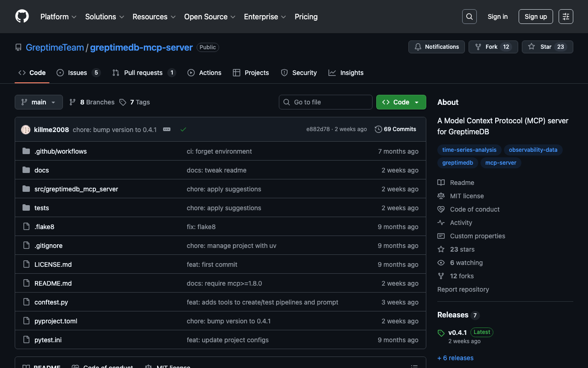Image resolution: width=588 pixels, height=368 pixels.
Task: Expand commit message ellipsis icon
Action: [167, 130]
